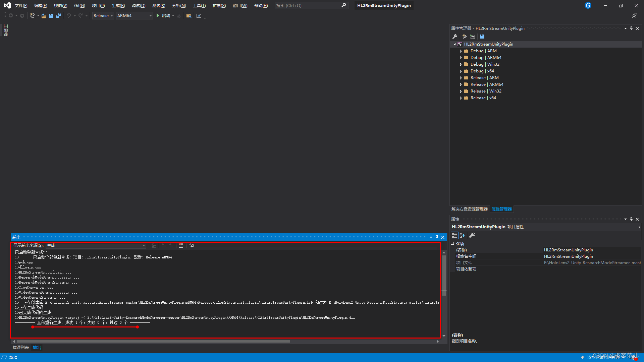Open the vertical 工具箱 side tab
The width and height of the screenshot is (644, 362).
6,31
